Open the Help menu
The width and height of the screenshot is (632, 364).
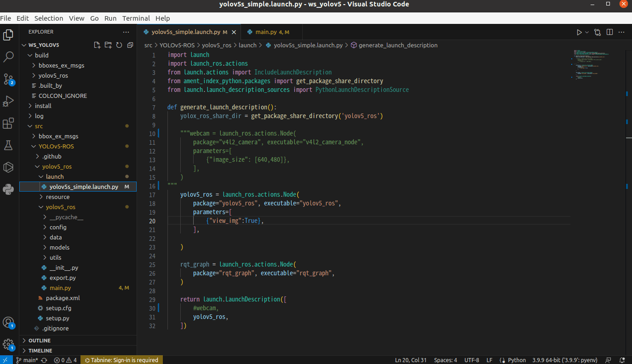pyautogui.click(x=163, y=18)
